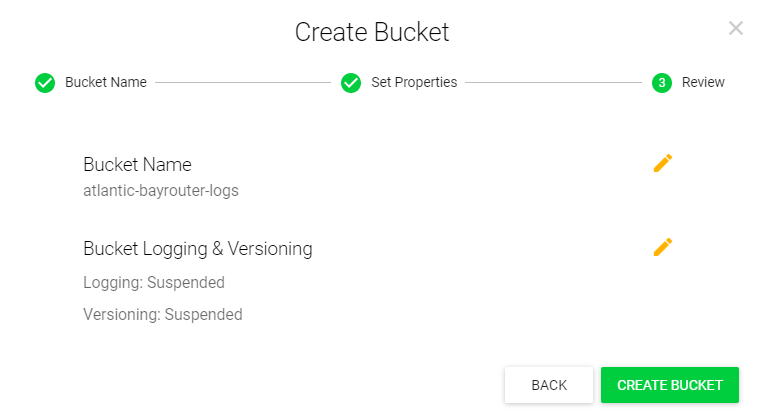Click the green checkmark of Bucket Name step

45,83
